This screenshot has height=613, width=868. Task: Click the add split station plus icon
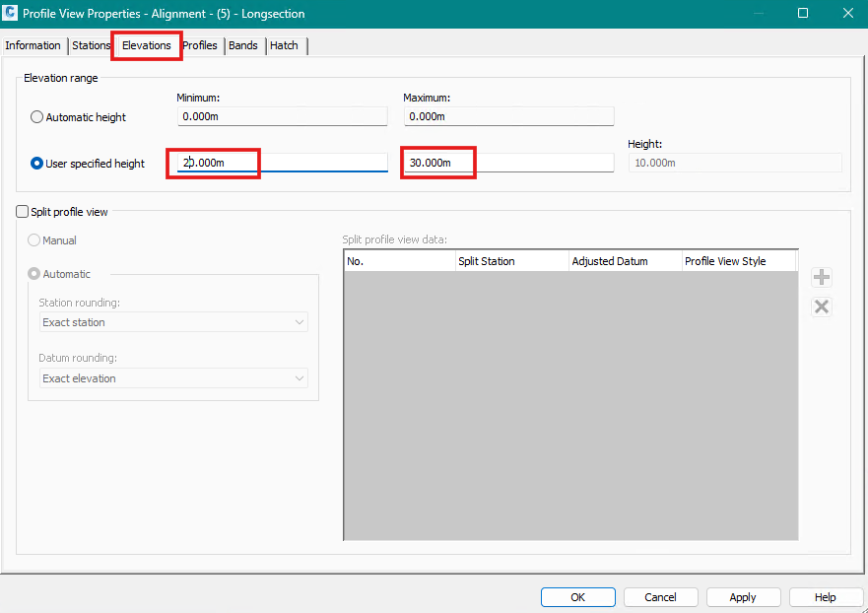coord(822,277)
